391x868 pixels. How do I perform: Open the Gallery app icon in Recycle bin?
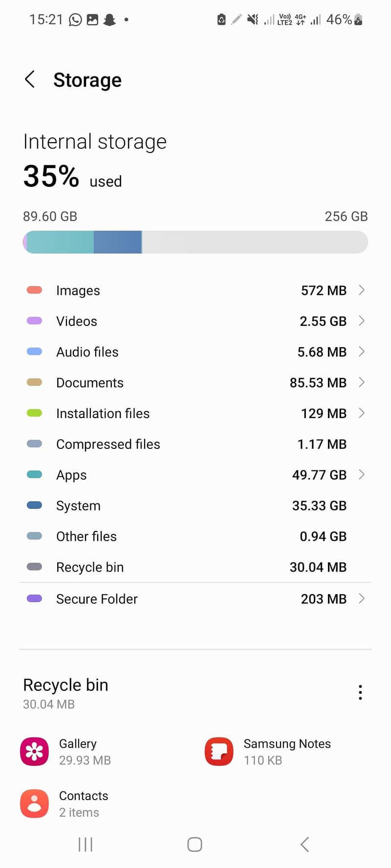tap(34, 751)
